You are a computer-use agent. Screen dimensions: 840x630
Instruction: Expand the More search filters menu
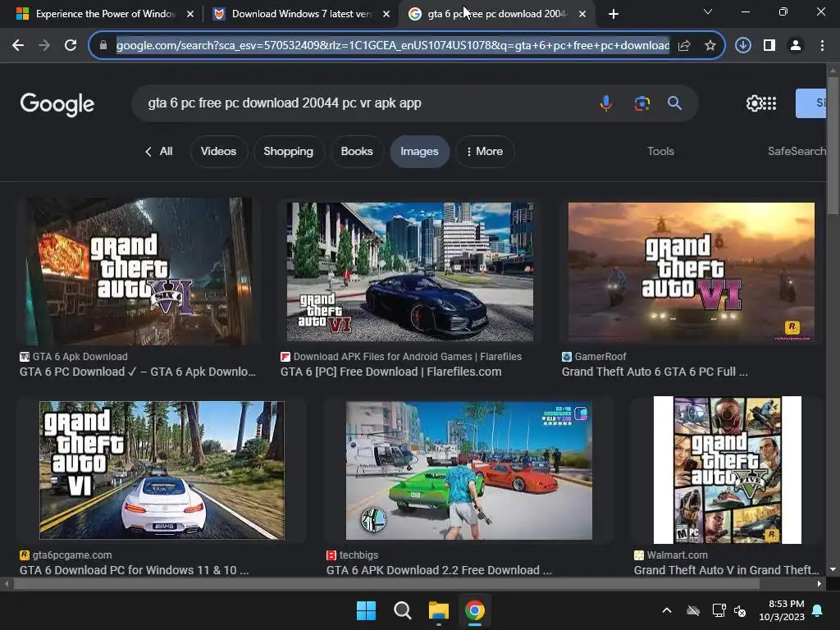pos(485,152)
